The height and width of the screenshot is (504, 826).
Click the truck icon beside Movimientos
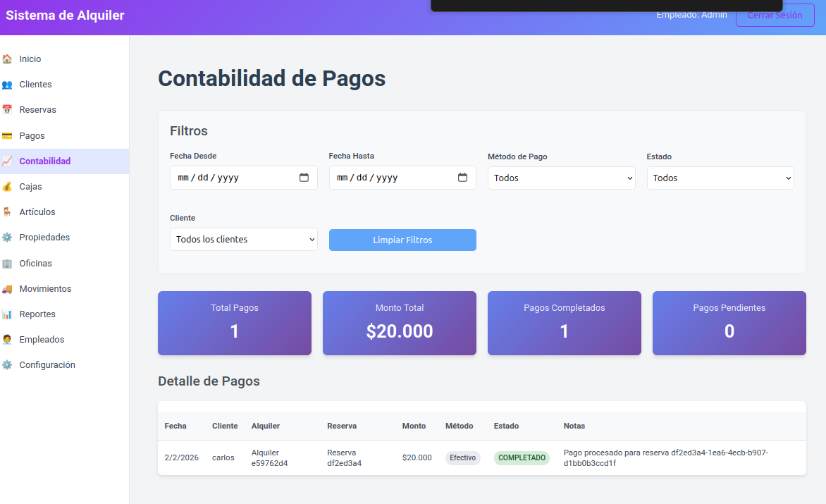7,288
